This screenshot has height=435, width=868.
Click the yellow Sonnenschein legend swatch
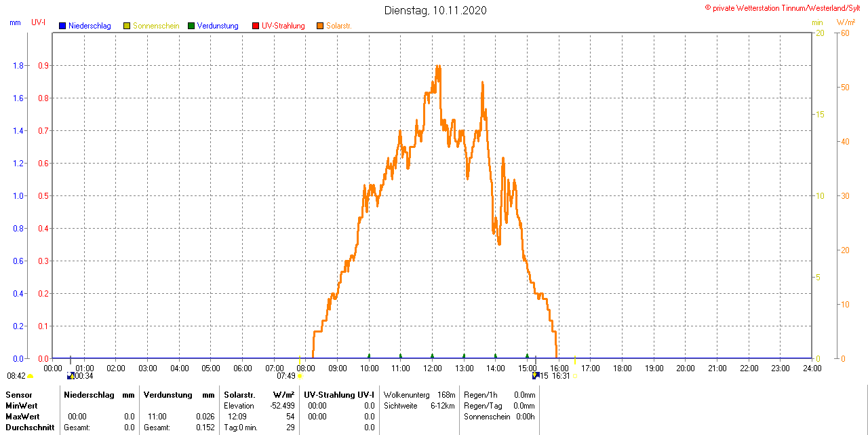click(127, 26)
